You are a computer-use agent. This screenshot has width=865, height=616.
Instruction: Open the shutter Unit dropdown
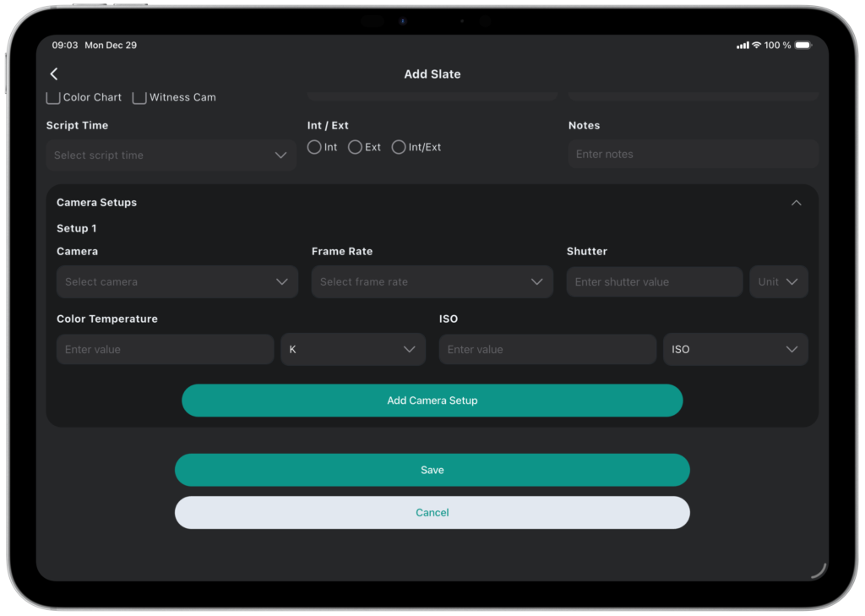[x=778, y=282]
